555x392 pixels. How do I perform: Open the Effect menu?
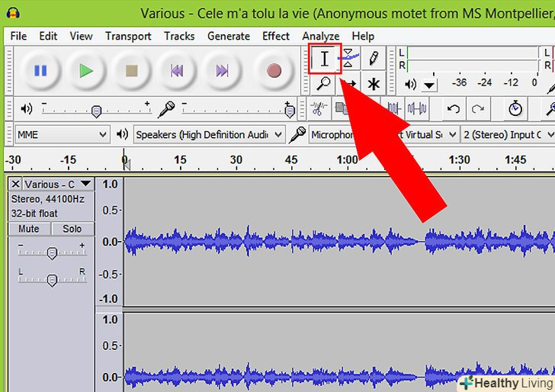[x=276, y=36]
